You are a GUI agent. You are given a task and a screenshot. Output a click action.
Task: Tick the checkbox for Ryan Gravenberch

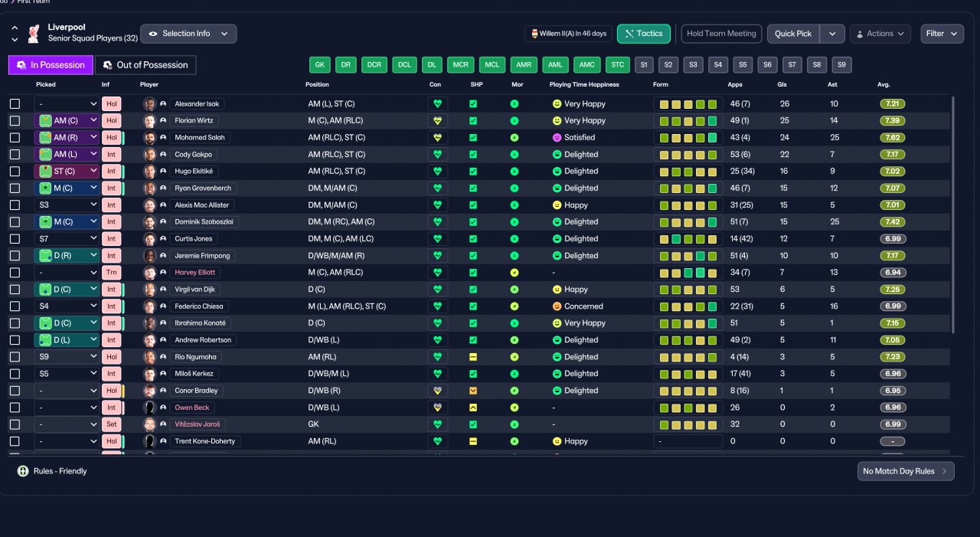pos(15,188)
